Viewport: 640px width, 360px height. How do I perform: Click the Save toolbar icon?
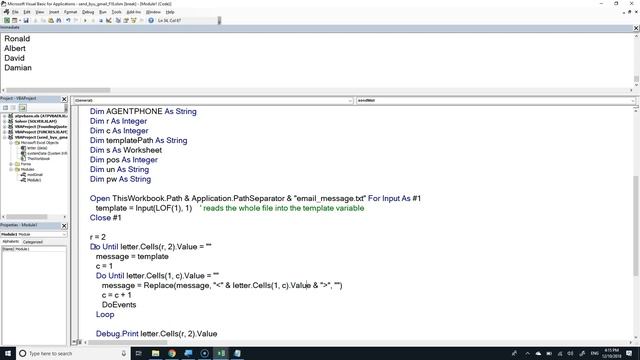[26, 20]
